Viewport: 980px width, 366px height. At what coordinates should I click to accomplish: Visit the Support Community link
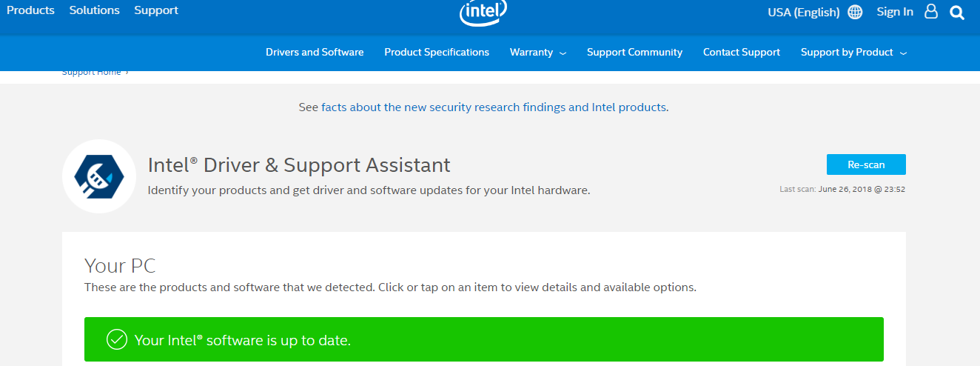pos(634,53)
